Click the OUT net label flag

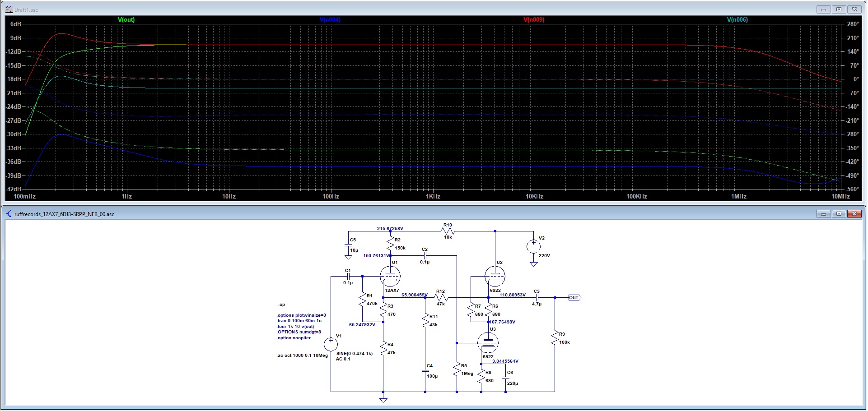(575, 298)
